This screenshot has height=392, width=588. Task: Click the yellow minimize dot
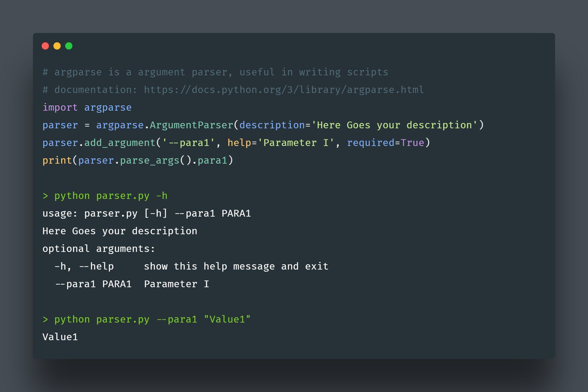57,46
